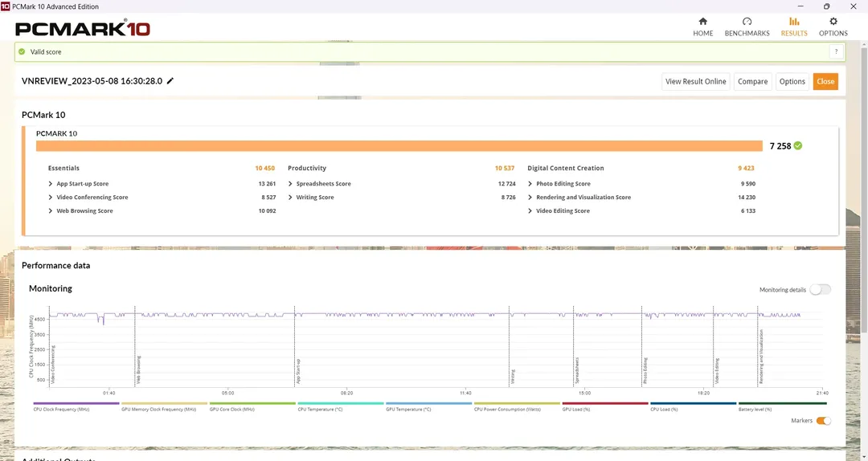
Task: Click the orange Close button
Action: click(825, 81)
